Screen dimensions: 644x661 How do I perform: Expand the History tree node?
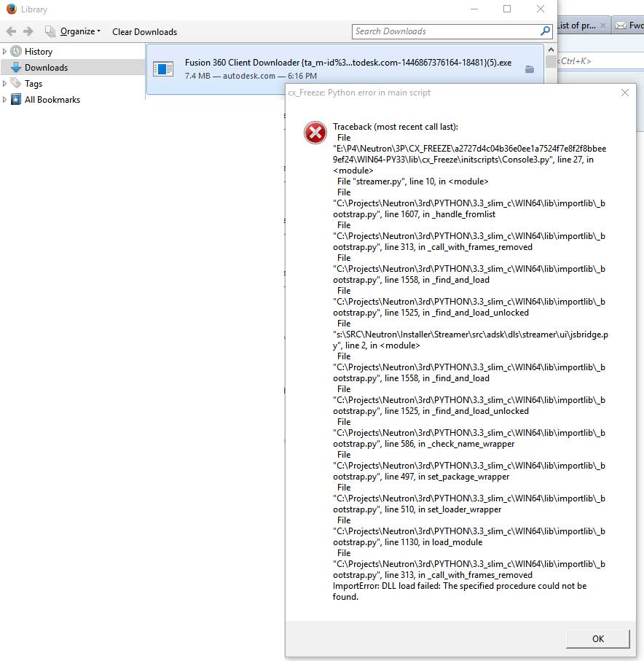pyautogui.click(x=4, y=52)
